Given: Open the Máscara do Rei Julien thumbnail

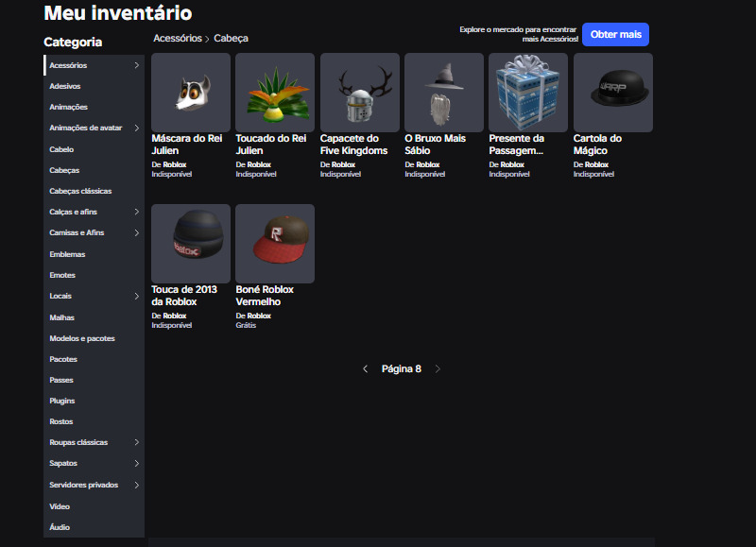Looking at the screenshot, I should click(191, 93).
